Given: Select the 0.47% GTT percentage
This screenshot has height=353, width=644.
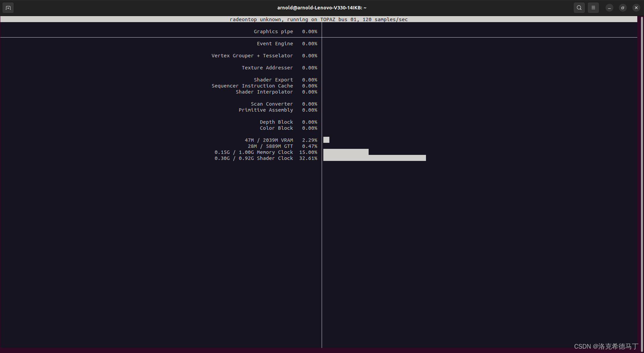Looking at the screenshot, I should click(310, 146).
